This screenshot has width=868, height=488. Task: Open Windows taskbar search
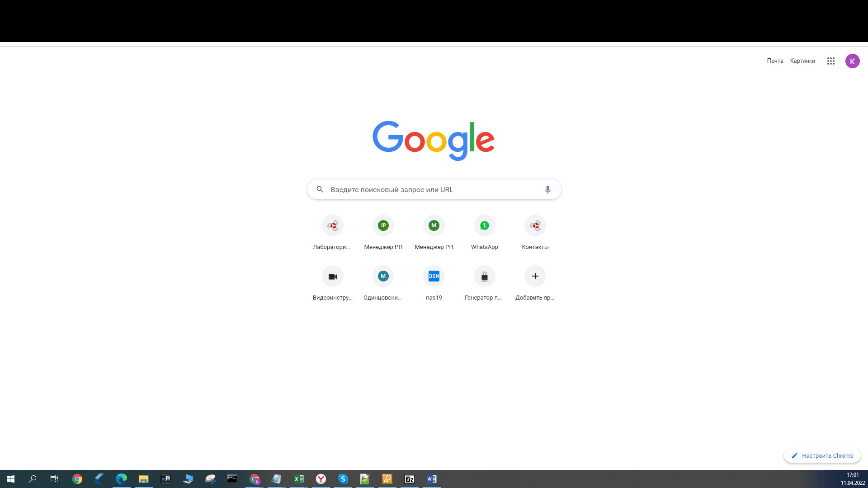click(33, 479)
